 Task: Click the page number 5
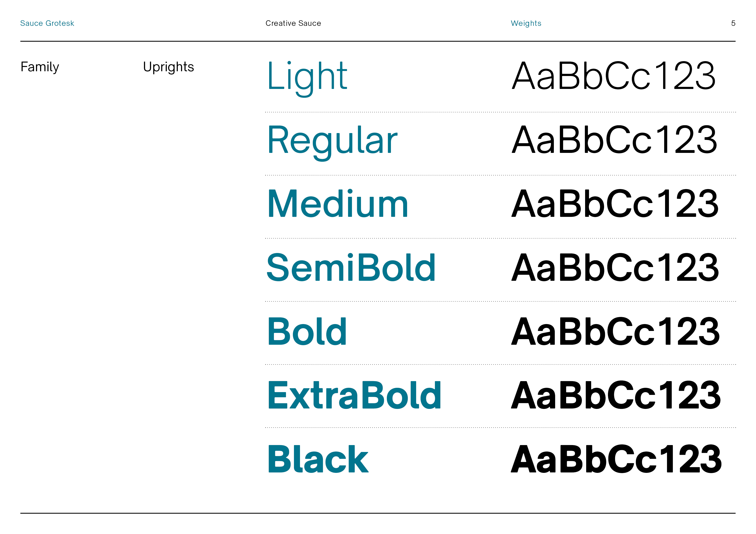(x=733, y=23)
